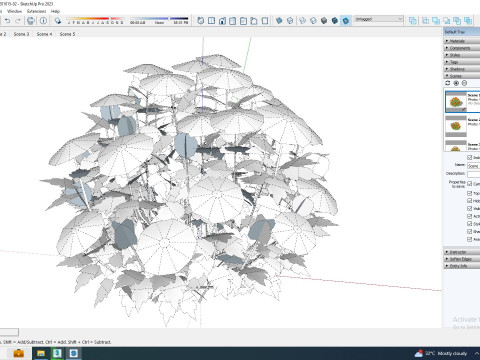The height and width of the screenshot is (360, 480).
Task: Select Shaded With Textures style icon
Action: [x=335, y=21]
